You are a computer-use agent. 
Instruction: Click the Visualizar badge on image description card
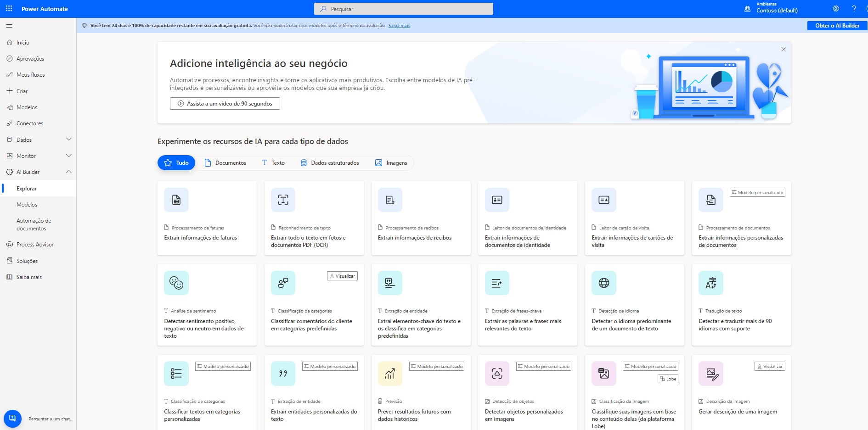(x=770, y=366)
